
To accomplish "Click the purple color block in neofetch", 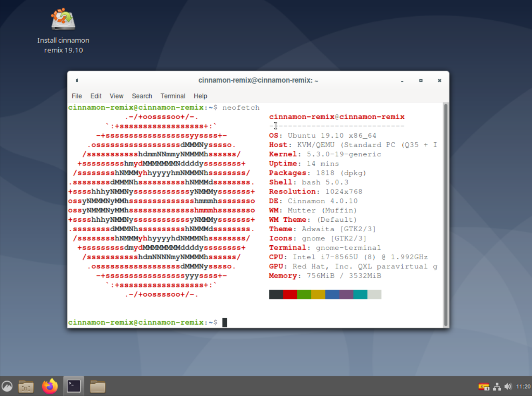I will [x=346, y=294].
